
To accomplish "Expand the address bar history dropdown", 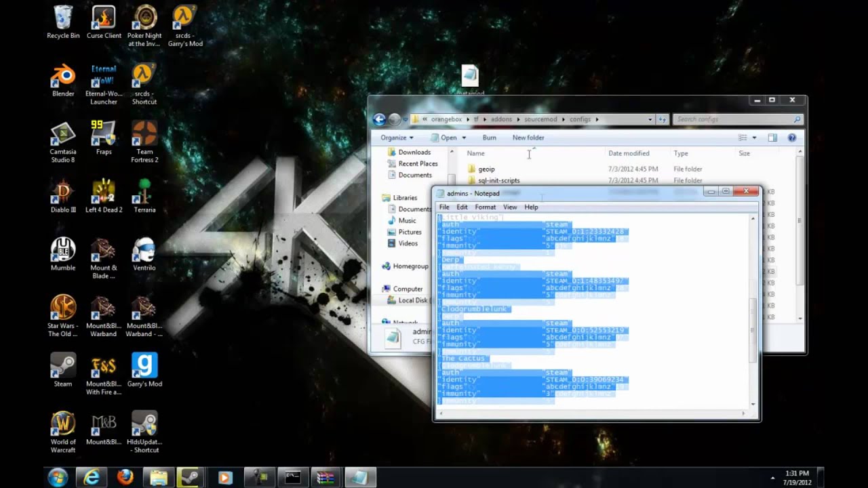I will 650,119.
